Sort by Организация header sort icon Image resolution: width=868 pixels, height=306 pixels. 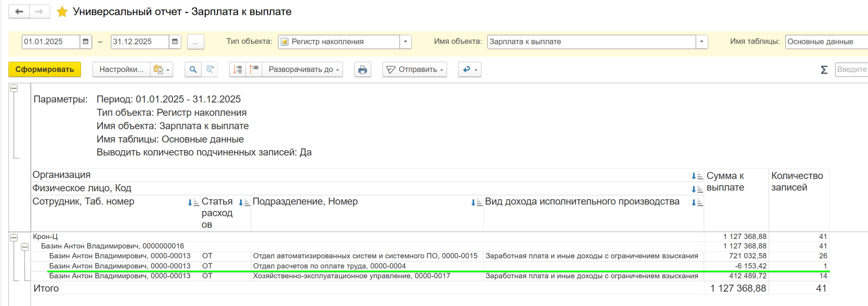point(697,176)
